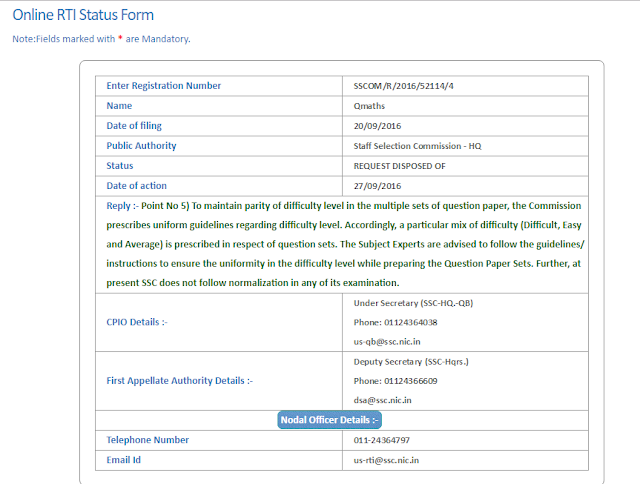Click CPIO phone number 01124364038
This screenshot has height=484, width=640.
click(411, 322)
